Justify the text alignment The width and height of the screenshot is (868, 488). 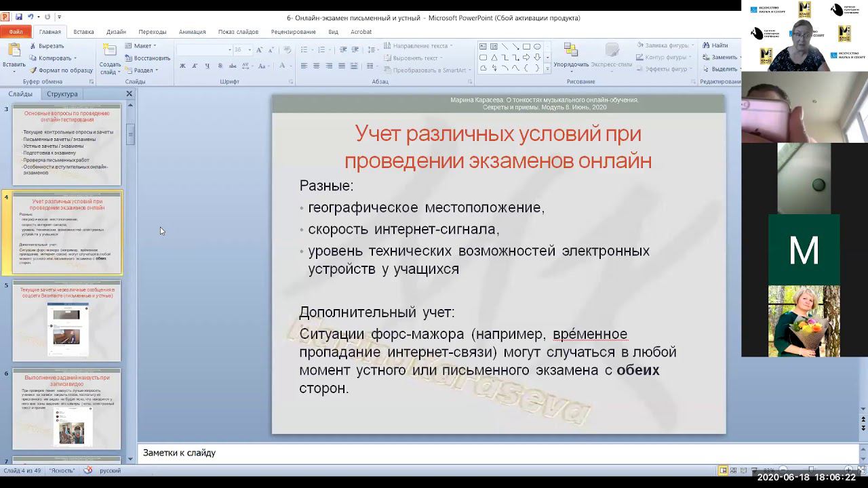click(x=342, y=66)
